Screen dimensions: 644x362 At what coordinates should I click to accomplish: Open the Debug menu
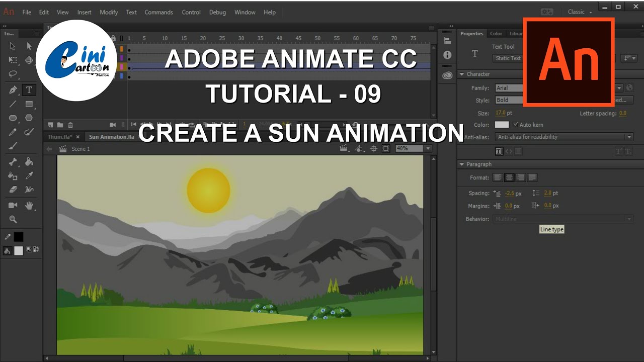(x=217, y=12)
